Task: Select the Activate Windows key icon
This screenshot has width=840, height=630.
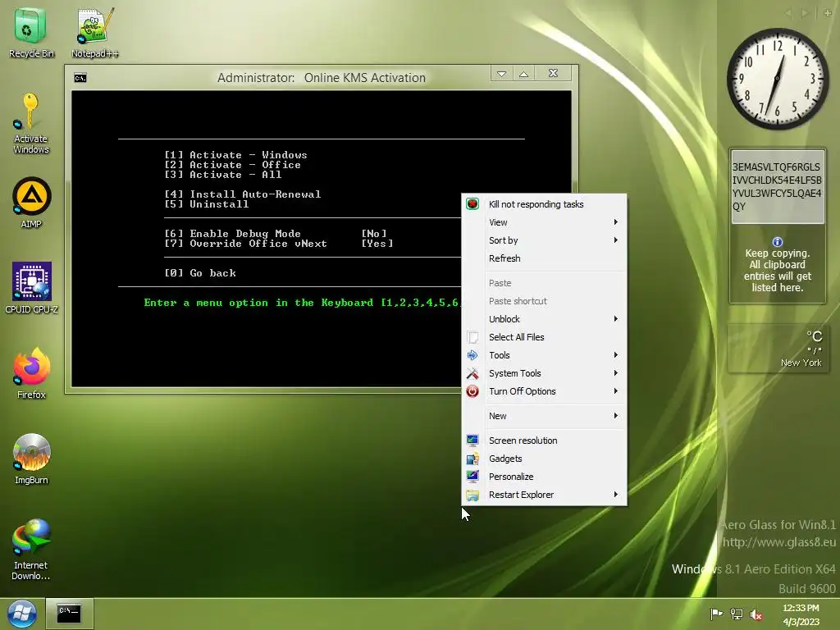Action: 30,123
